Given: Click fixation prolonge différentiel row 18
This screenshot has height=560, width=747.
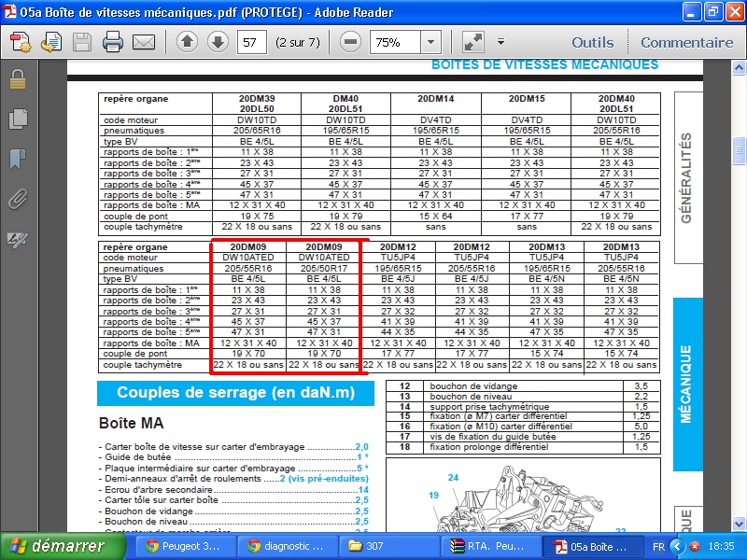Looking at the screenshot, I should point(523,447).
